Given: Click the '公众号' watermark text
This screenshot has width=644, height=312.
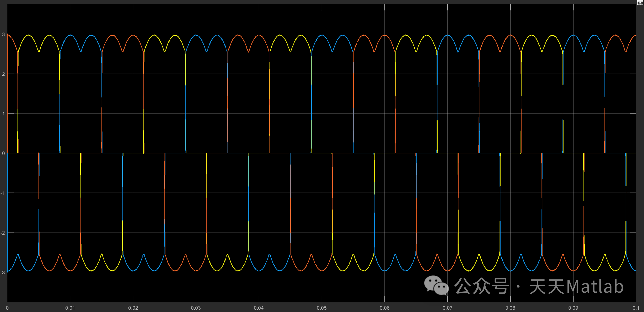Looking at the screenshot, I should click(x=482, y=286).
